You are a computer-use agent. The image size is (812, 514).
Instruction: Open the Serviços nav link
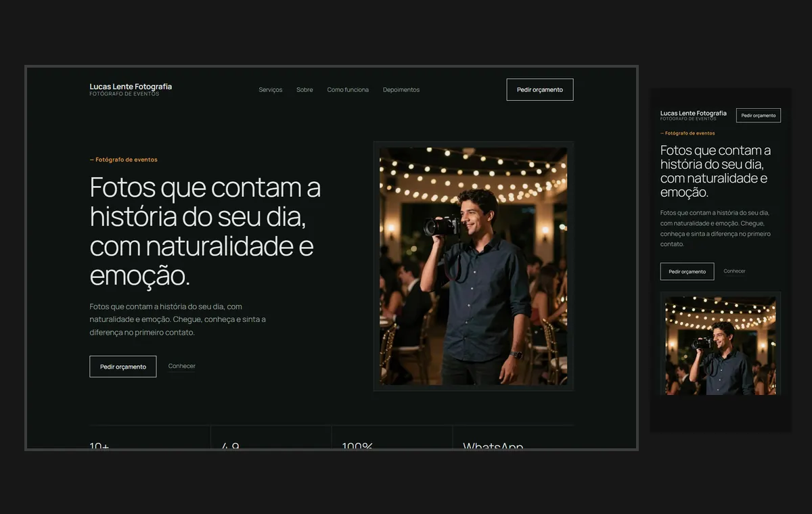271,90
